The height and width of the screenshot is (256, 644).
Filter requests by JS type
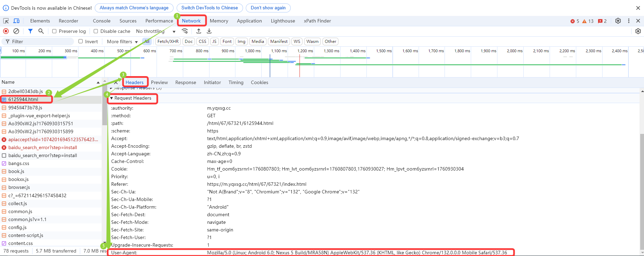(214, 42)
